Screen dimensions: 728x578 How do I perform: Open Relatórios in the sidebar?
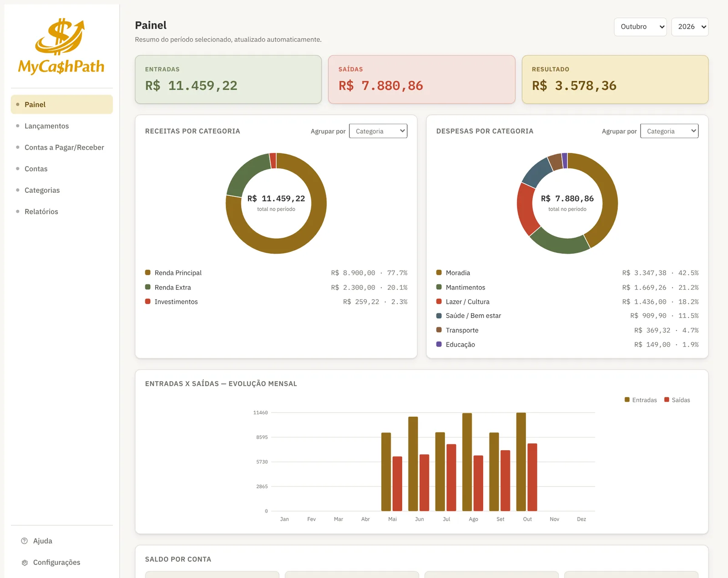point(62,211)
